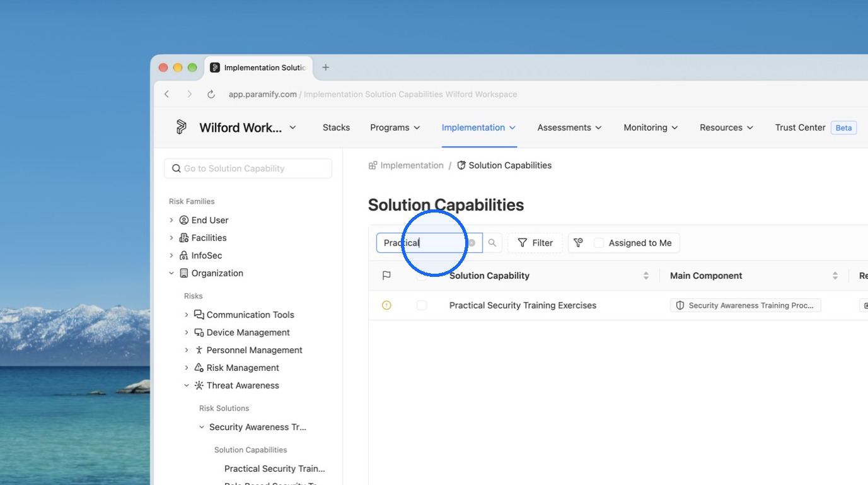This screenshot has height=485, width=868.
Task: Click the End User person icon
Action: [x=184, y=220]
